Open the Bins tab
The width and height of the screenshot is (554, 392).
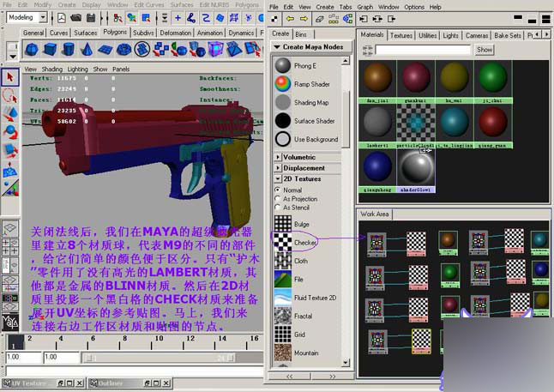coord(301,34)
